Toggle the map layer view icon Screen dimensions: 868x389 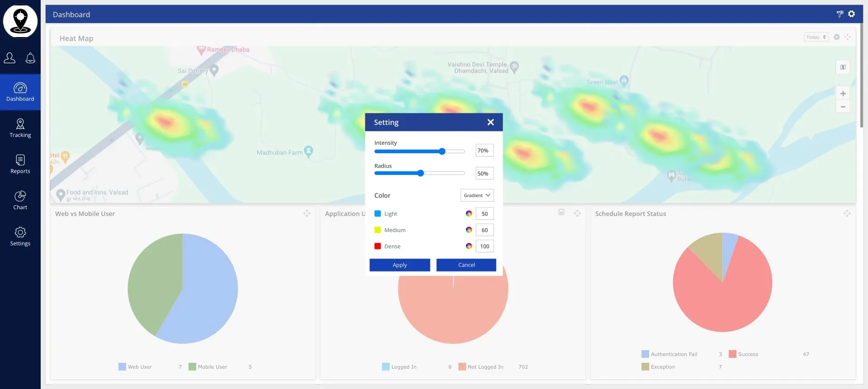(843, 67)
